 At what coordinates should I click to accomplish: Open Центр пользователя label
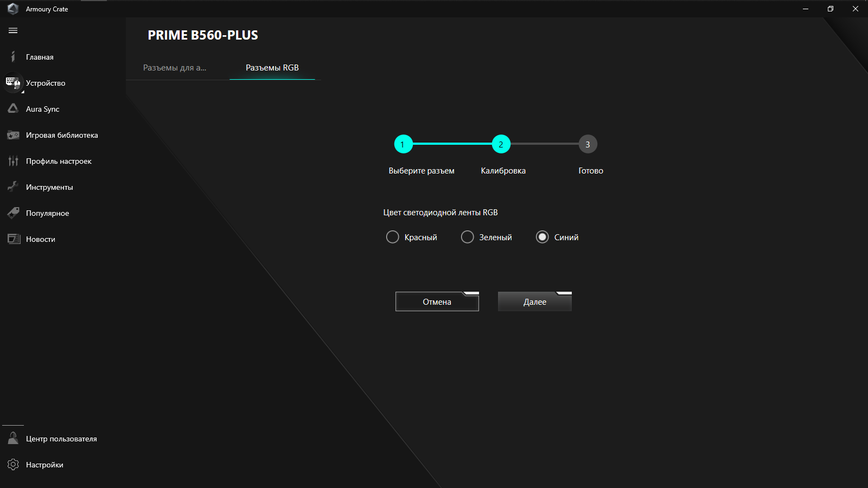(61, 439)
